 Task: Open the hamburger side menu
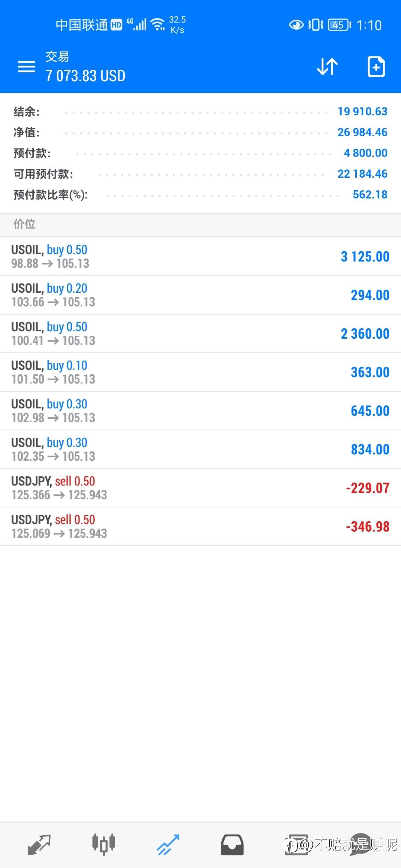[27, 67]
